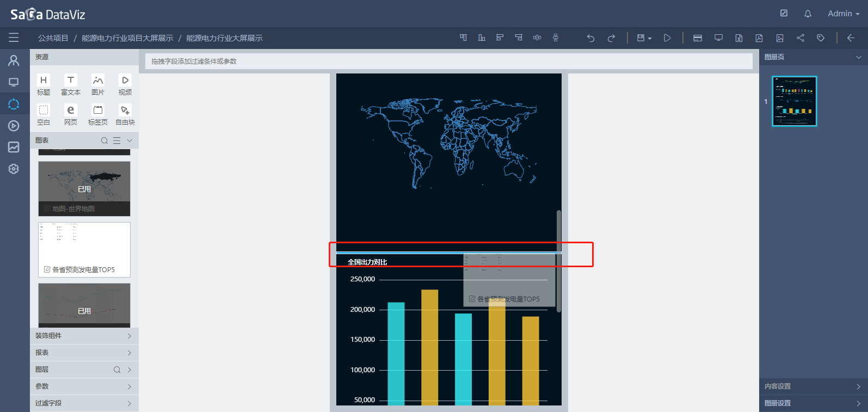Add a 视频 video component
The width and height of the screenshot is (868, 412).
(125, 85)
